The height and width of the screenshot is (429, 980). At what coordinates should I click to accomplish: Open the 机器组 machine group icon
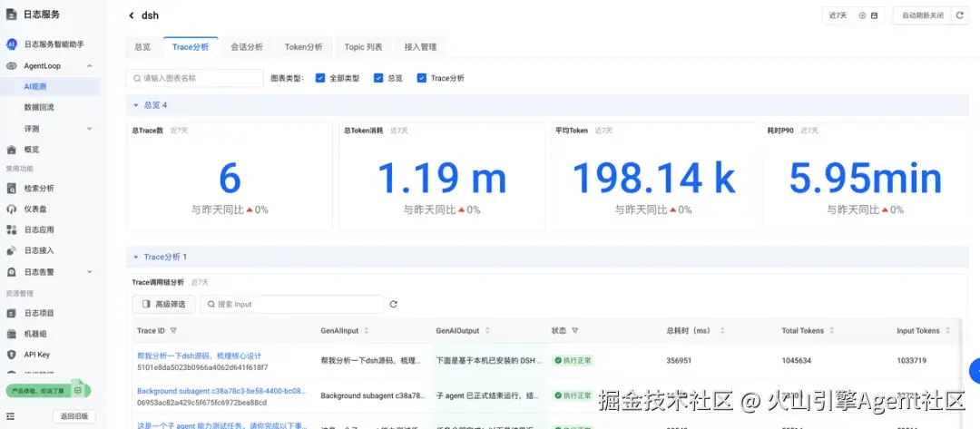click(x=11, y=334)
